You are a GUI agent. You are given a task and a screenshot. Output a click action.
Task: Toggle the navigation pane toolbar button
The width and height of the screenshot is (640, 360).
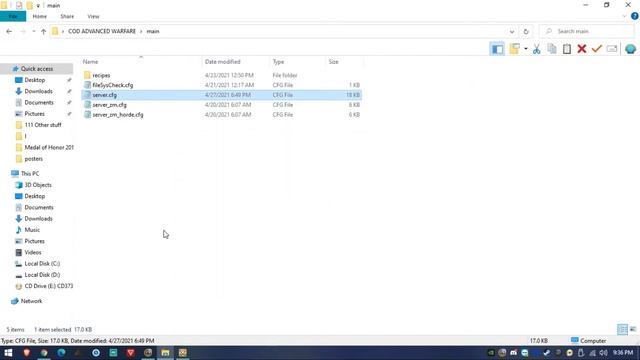tap(497, 49)
